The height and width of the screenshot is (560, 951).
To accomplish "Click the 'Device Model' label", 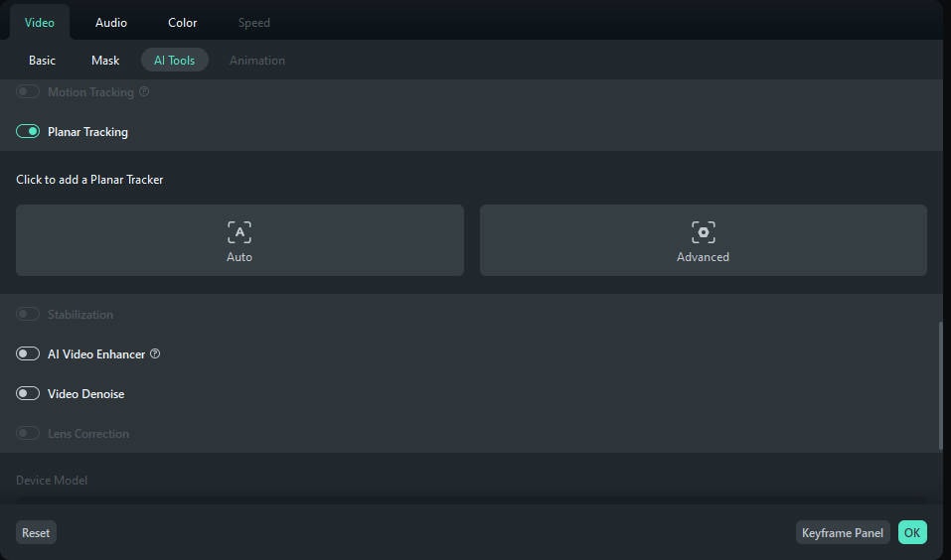I will coord(52,480).
